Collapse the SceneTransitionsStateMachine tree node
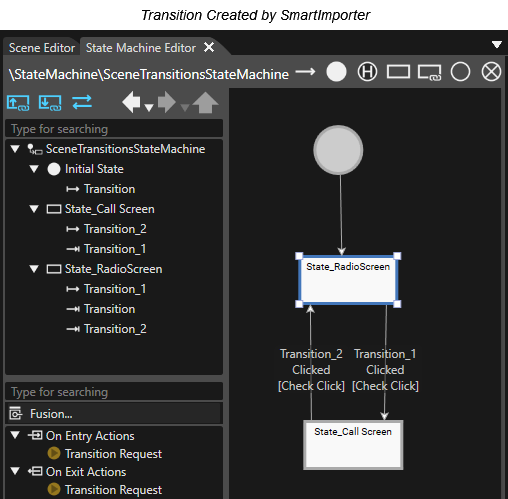508x499 pixels. click(15, 149)
